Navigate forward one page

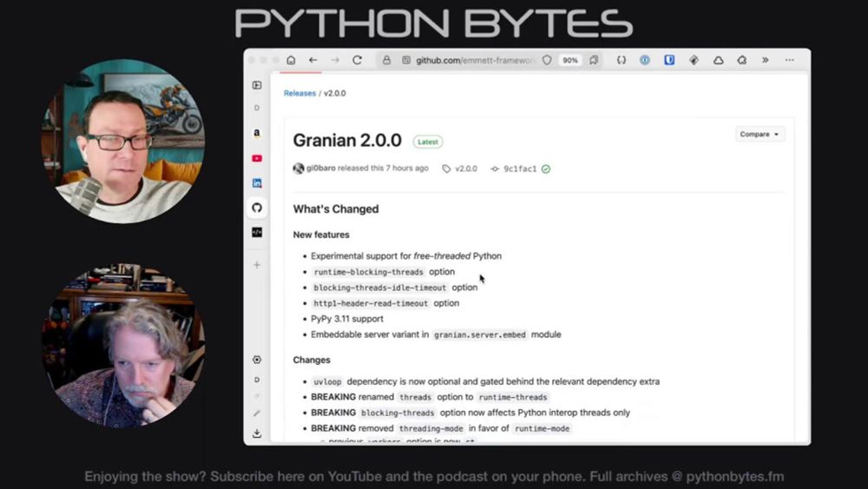[335, 60]
